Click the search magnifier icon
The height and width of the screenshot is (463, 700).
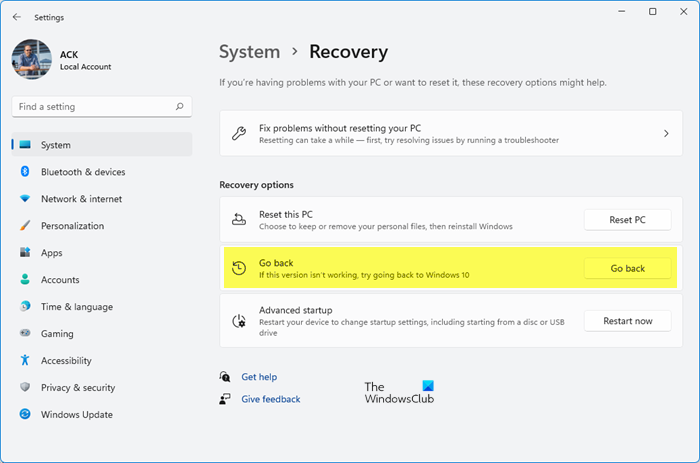click(x=179, y=106)
